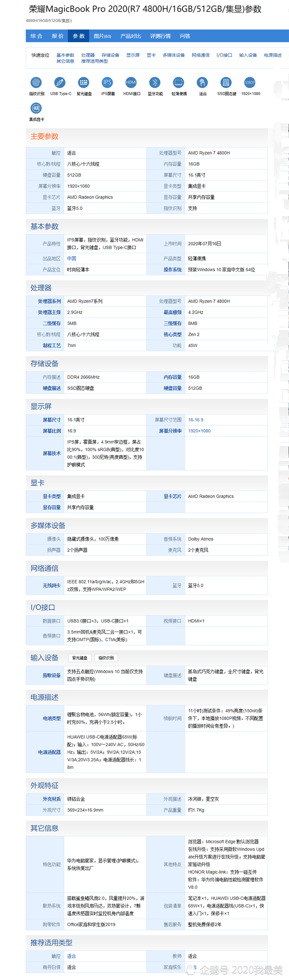The height and width of the screenshot is (980, 289).
Task: Open the 电池类型 label link
Action: (51, 718)
